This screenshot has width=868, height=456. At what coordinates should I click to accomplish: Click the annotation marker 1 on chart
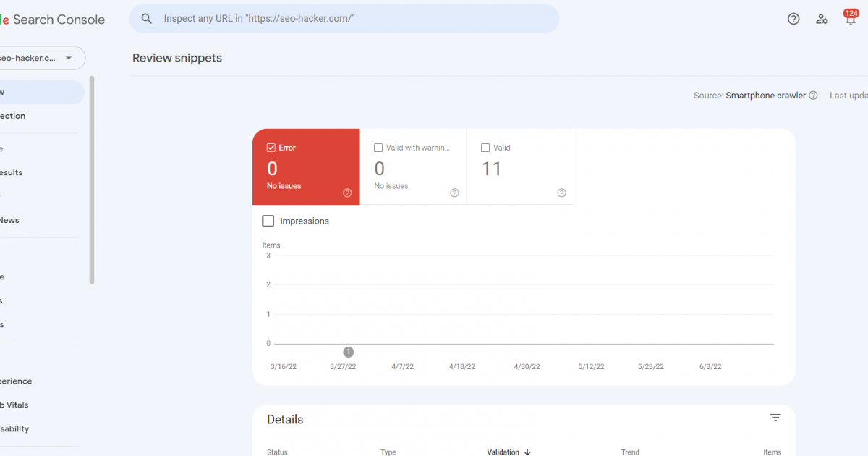tap(348, 352)
